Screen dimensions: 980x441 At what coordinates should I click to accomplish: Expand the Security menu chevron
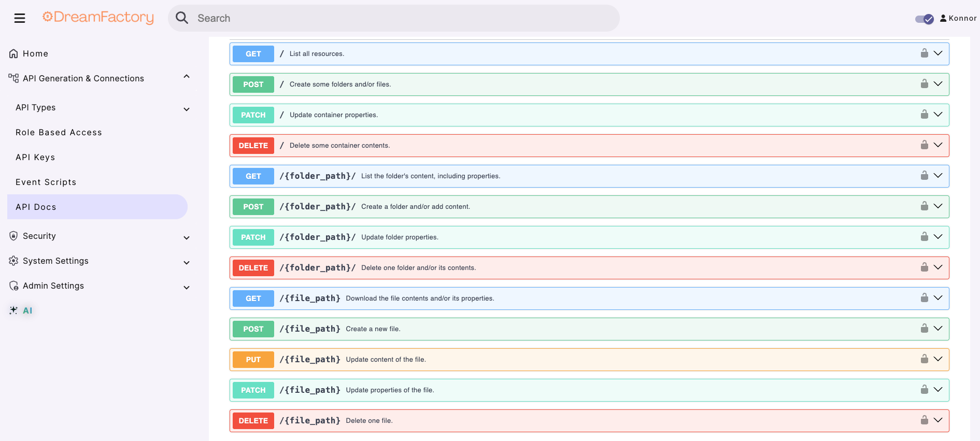[187, 238]
